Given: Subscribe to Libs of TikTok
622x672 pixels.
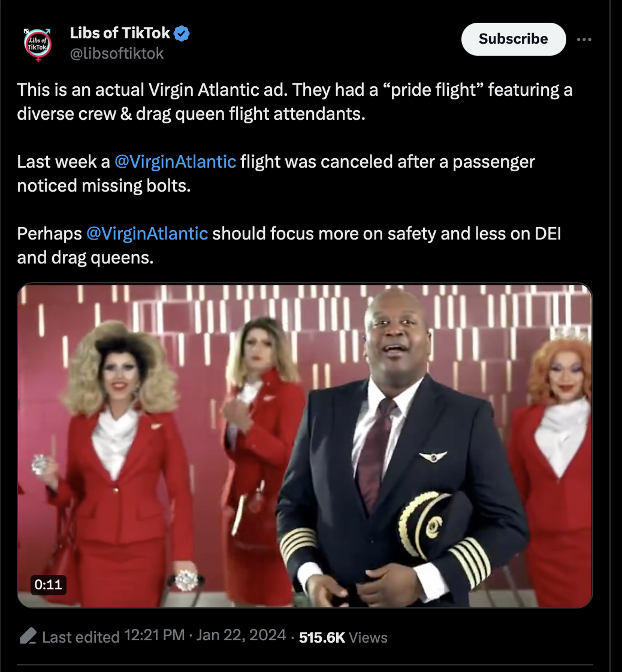Looking at the screenshot, I should pos(513,39).
